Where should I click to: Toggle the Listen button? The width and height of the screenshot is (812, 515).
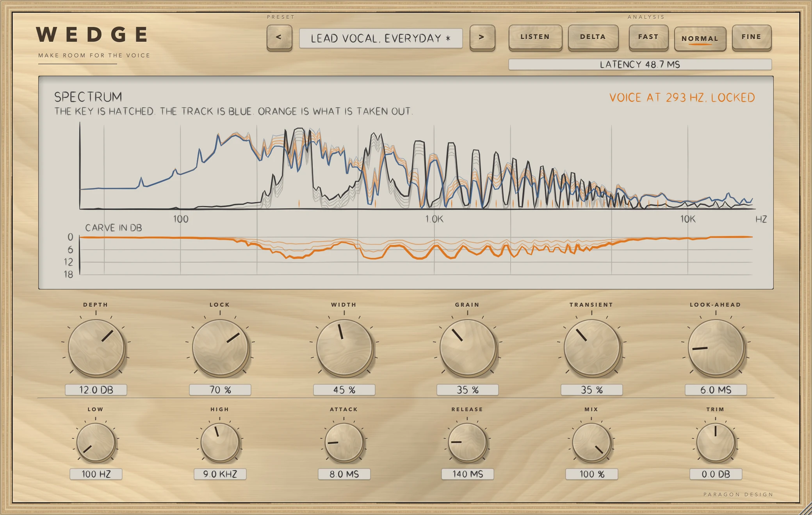pyautogui.click(x=535, y=37)
